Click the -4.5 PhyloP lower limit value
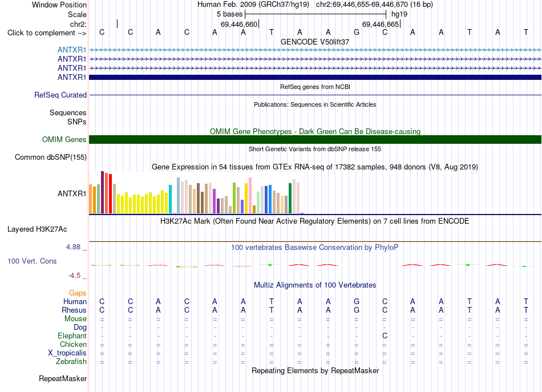Screen dimensions: 542x392 (74, 276)
